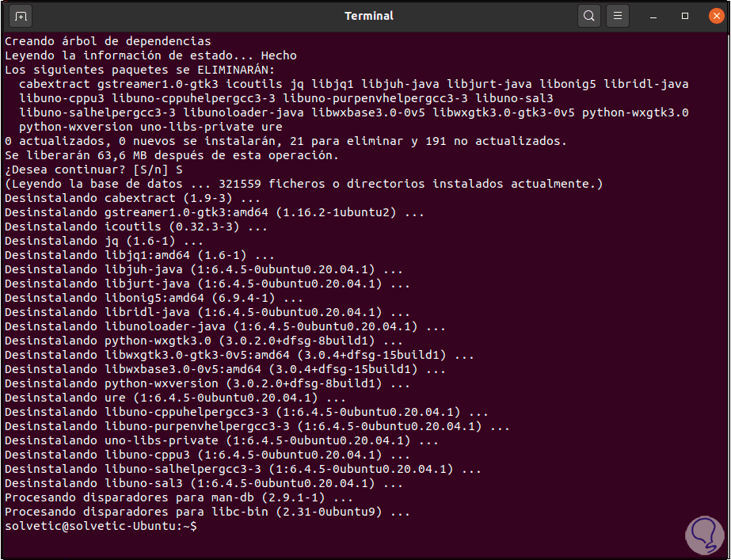Click the orange close button

(716, 13)
